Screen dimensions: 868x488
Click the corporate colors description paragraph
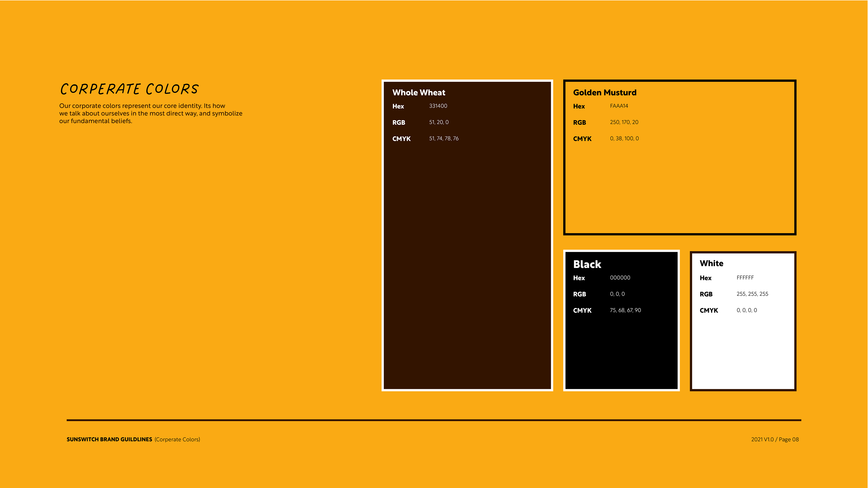150,113
